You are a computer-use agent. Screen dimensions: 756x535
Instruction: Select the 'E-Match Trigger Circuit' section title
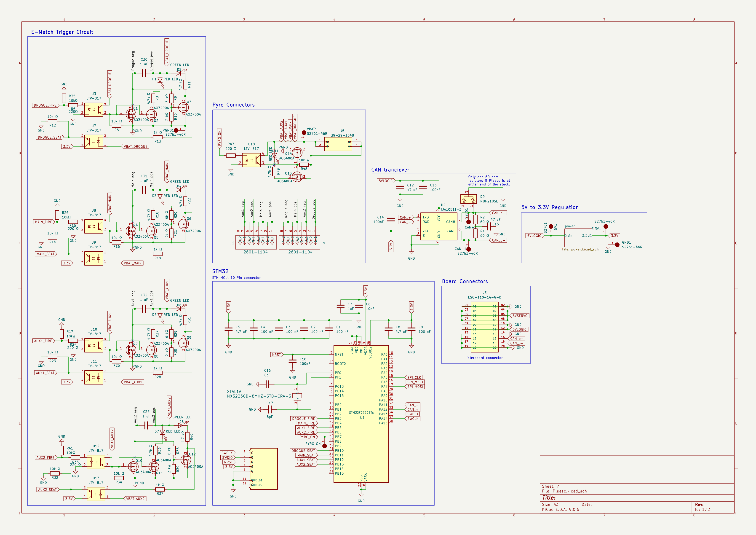tap(62, 32)
